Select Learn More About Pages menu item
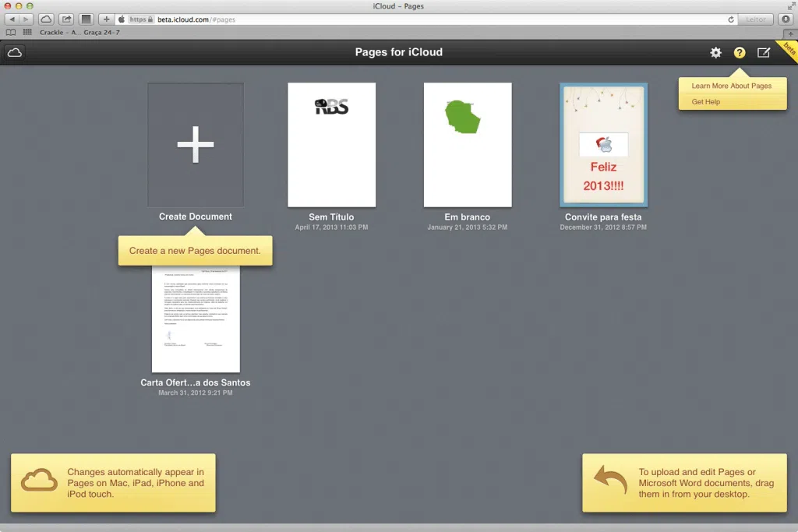The image size is (798, 532). click(x=732, y=86)
